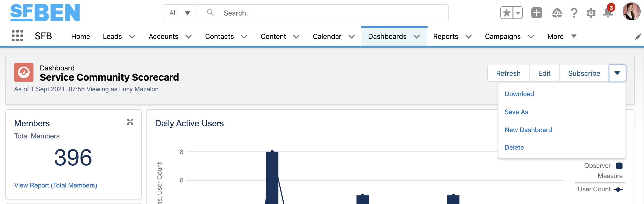This screenshot has width=644, height=204.
Task: Open the All search scope dropdown
Action: tap(180, 13)
